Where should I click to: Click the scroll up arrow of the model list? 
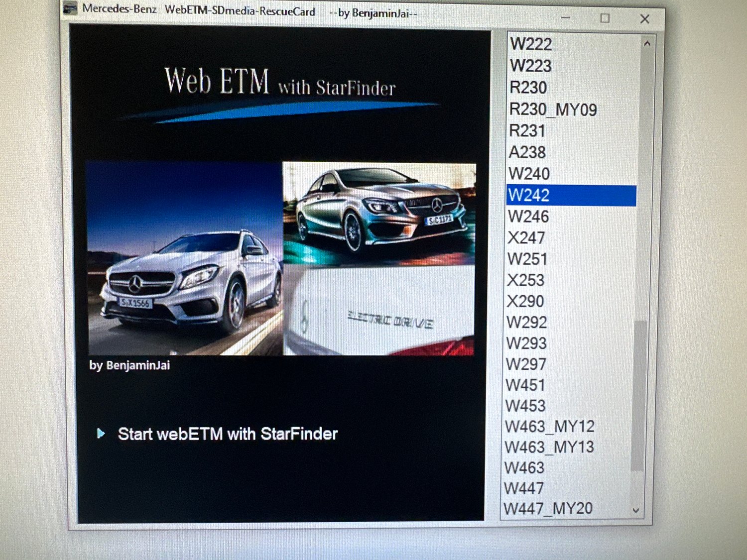click(x=647, y=44)
